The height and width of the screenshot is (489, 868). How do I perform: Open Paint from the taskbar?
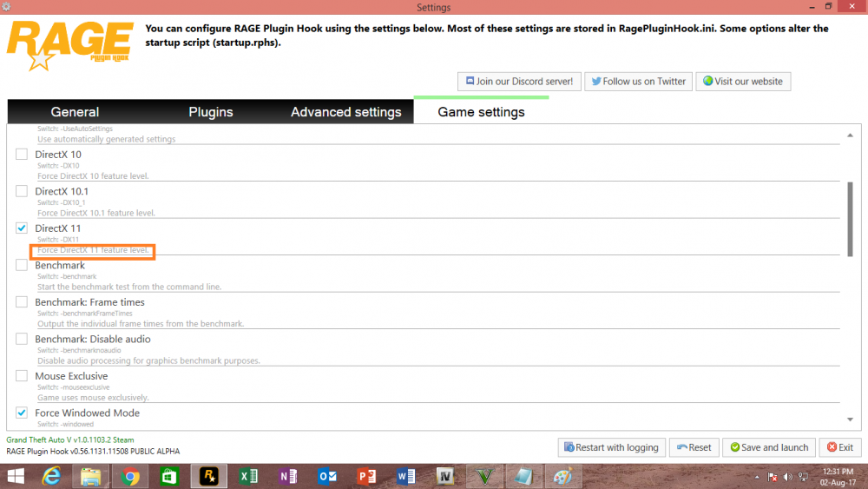point(562,476)
